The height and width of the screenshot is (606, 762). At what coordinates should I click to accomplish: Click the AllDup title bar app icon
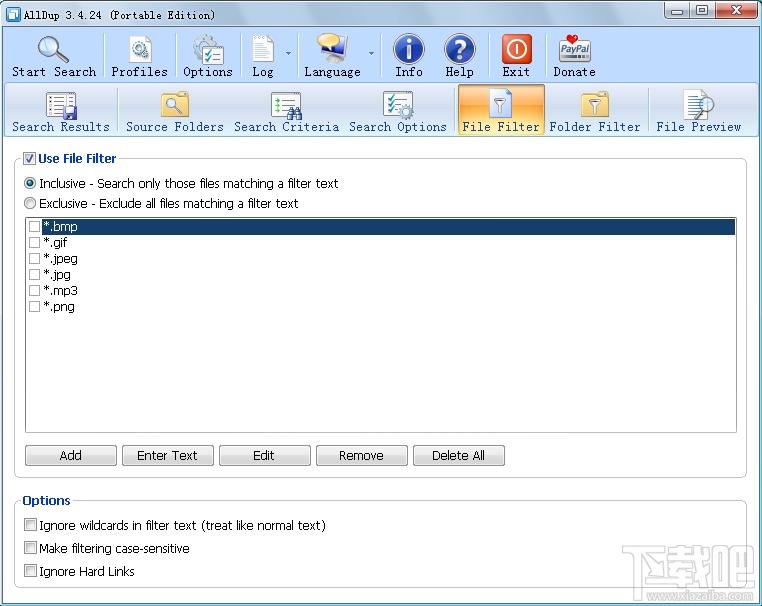pyautogui.click(x=13, y=15)
